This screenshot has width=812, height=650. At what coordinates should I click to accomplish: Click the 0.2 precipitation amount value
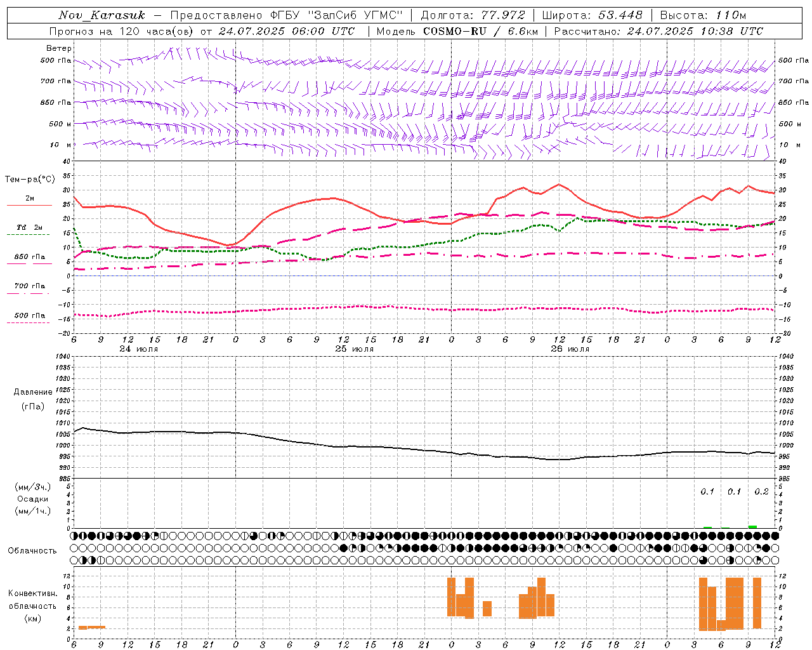(x=761, y=492)
